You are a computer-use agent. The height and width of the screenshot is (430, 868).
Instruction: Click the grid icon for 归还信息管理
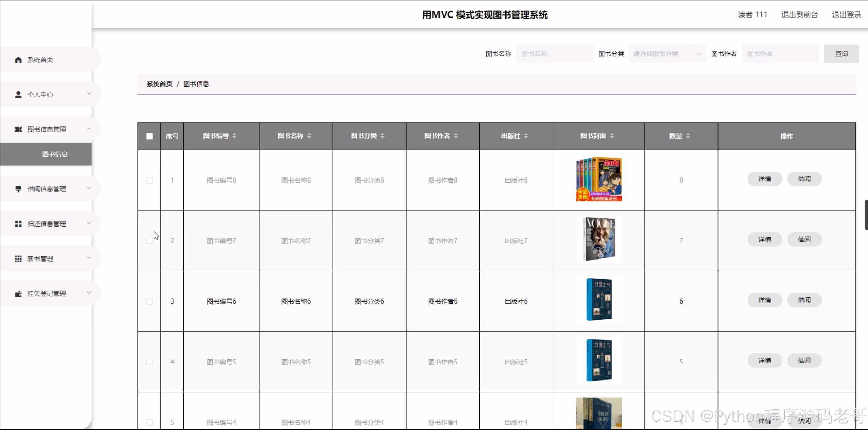(18, 224)
